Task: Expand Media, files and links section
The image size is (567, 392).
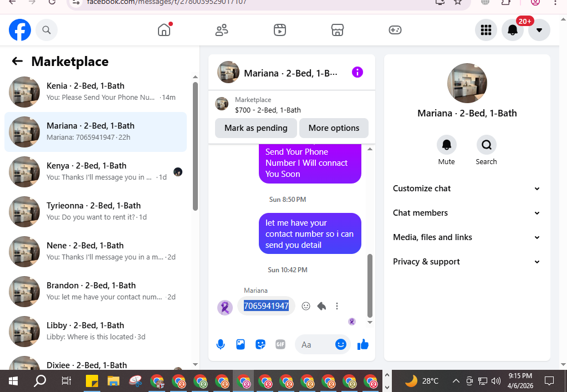Action: 467,237
